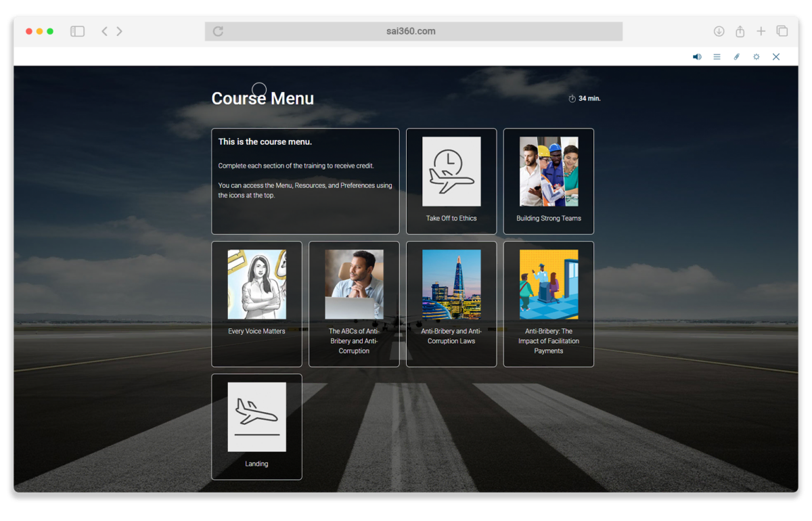Click the course Menu hamburger icon
812x521 pixels.
coord(717,56)
